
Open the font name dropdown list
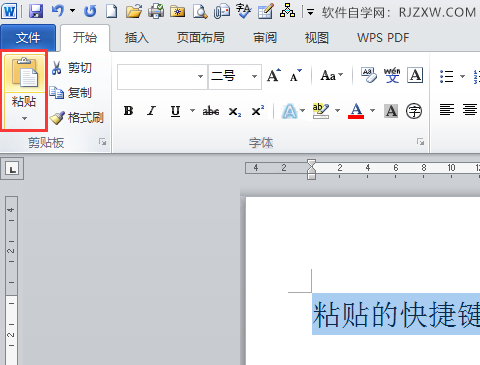pos(200,76)
